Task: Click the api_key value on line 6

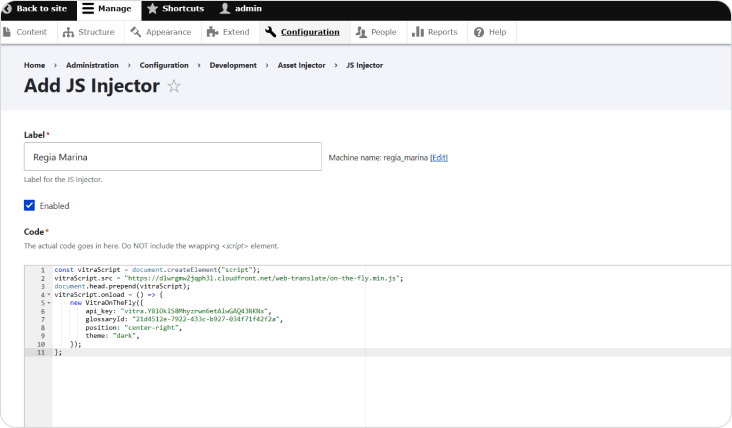Action: tap(196, 311)
